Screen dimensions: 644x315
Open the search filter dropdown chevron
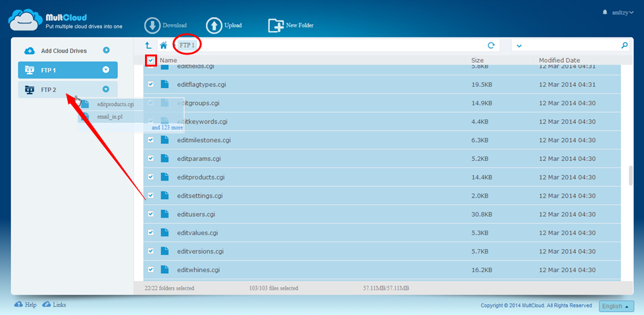point(519,46)
